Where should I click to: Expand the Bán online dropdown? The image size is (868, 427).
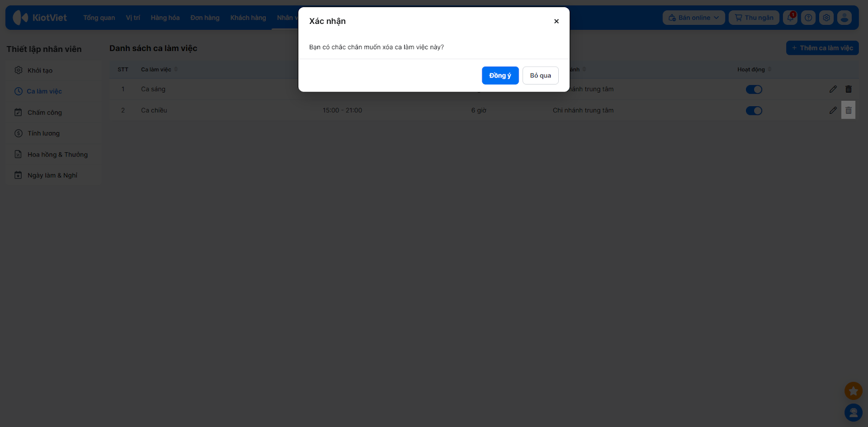(694, 18)
